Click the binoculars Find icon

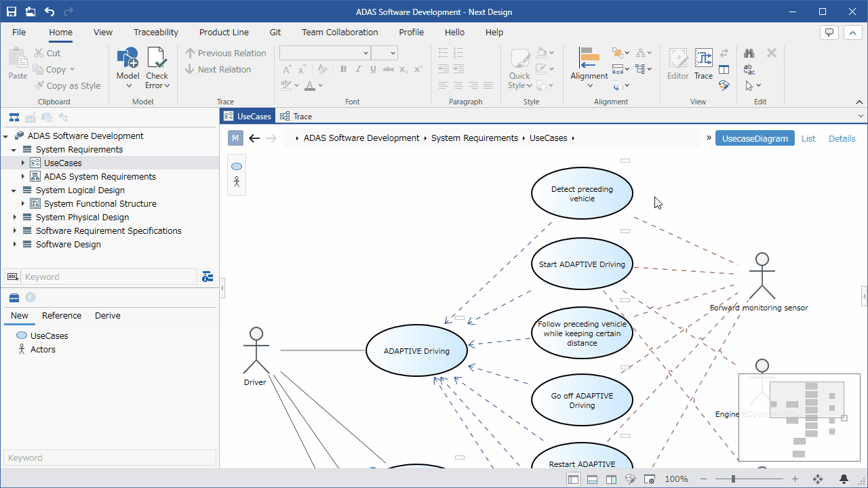pos(749,53)
